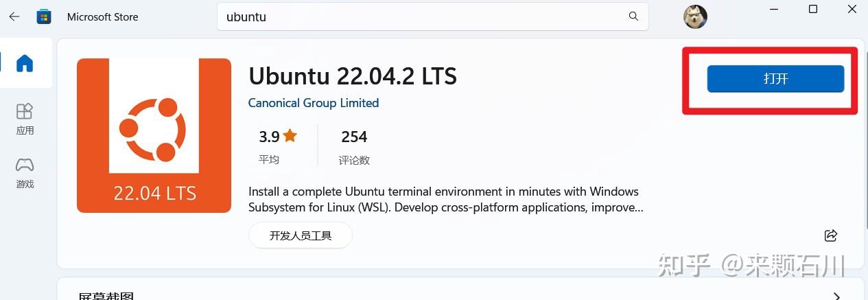Click the search magnifier icon
Image resolution: width=868 pixels, height=300 pixels.
click(633, 16)
